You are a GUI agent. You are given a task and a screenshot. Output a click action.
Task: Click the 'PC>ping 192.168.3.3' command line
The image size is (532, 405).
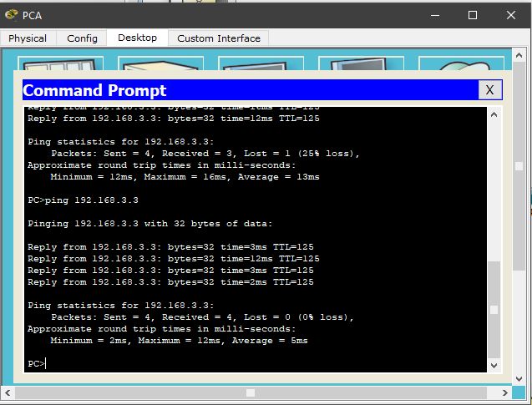coord(84,200)
